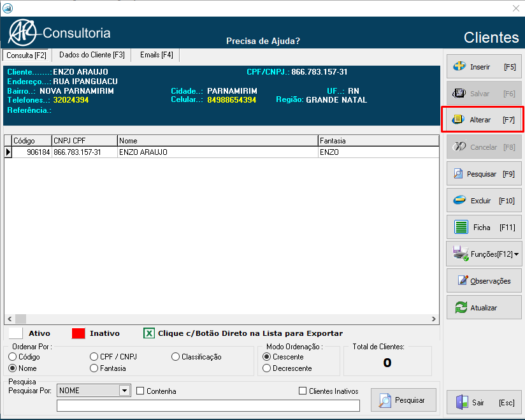Close the Clientes window
The height and width of the screenshot is (420, 525).
coord(516,8)
